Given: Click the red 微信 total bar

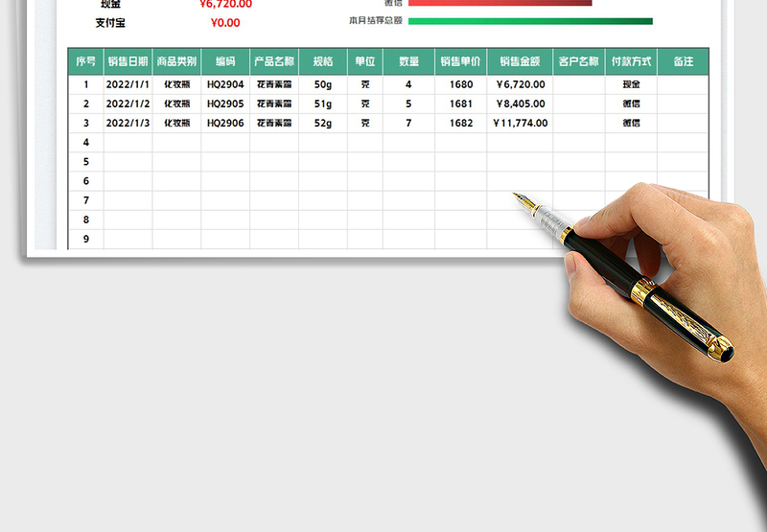Looking at the screenshot, I should (500, 3).
